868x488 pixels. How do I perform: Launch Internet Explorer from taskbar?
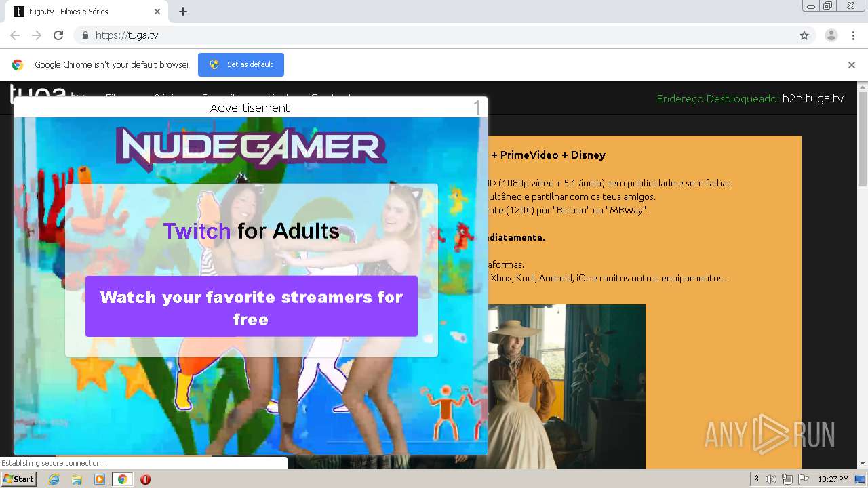[x=54, y=479]
